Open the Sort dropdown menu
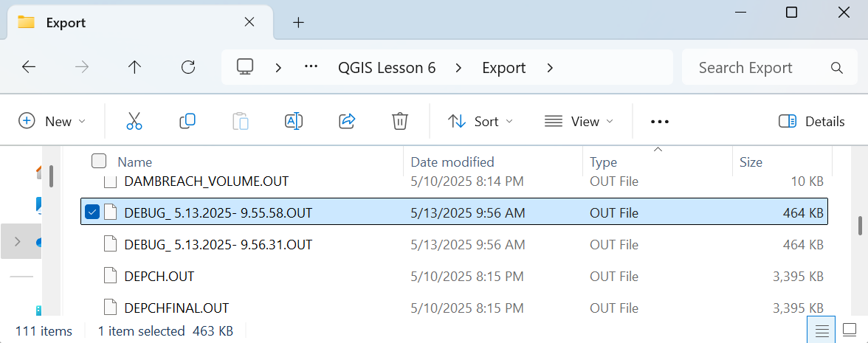Screen dimensions: 868x343 point(480,122)
